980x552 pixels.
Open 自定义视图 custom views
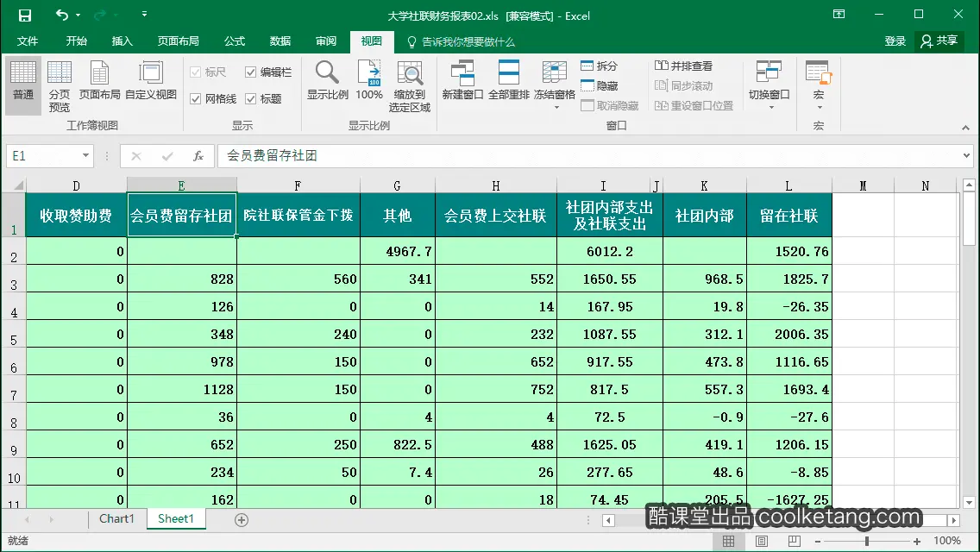tap(151, 81)
